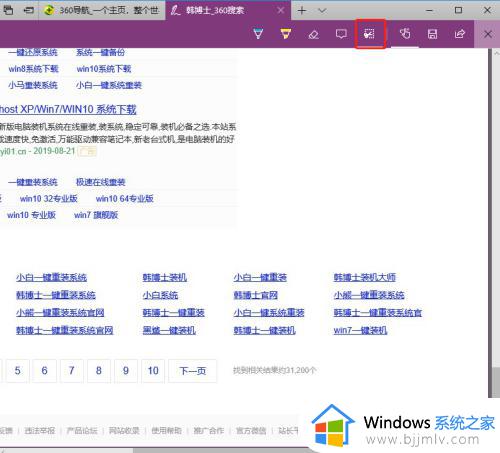Switch to the 360导航 tab

click(102, 11)
